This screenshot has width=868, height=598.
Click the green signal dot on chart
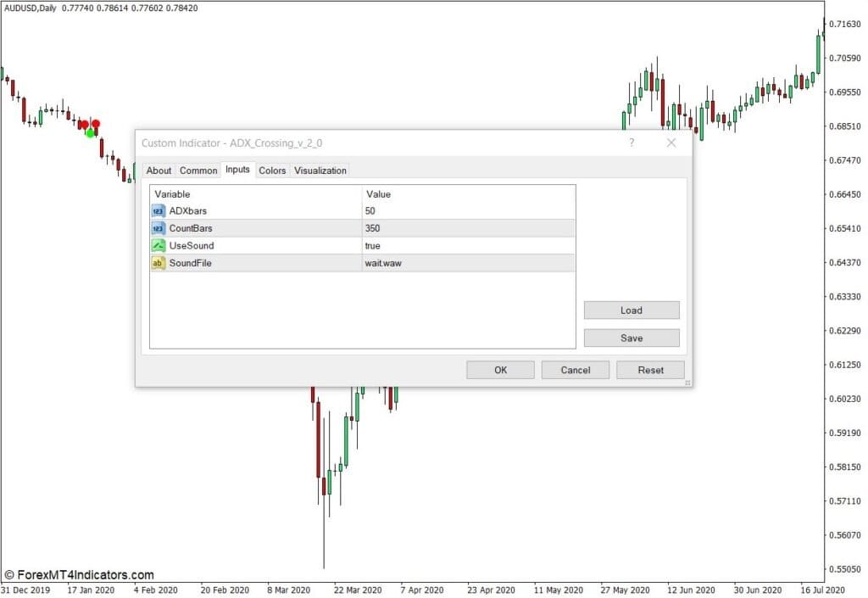coord(91,133)
